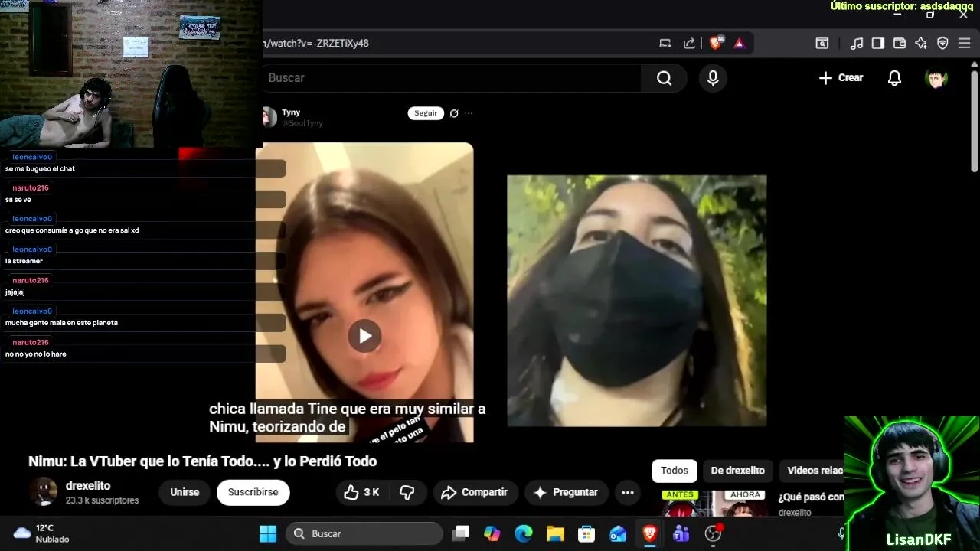Screen dimensions: 980x551
Task: Open OBS Studio taskbar icon
Action: [714, 534]
